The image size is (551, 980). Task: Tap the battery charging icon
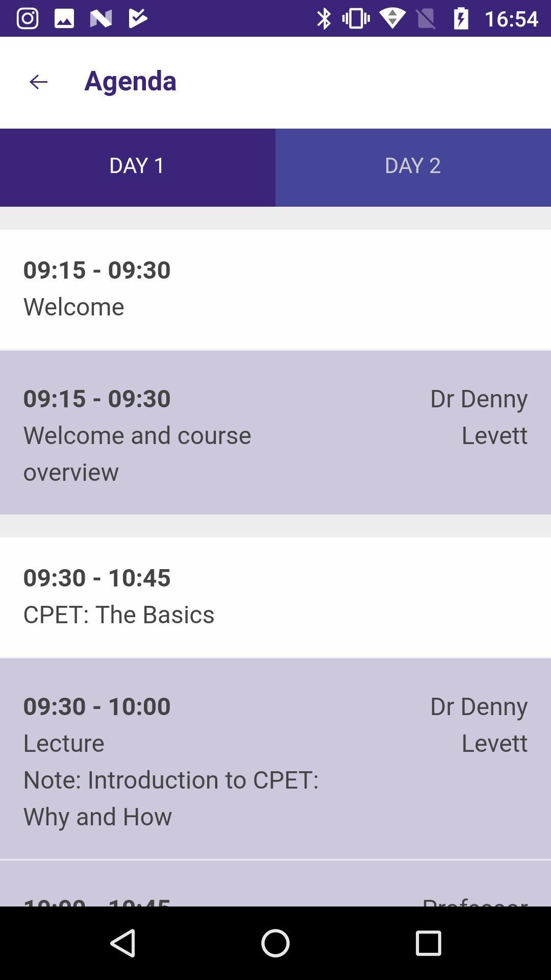point(461,18)
